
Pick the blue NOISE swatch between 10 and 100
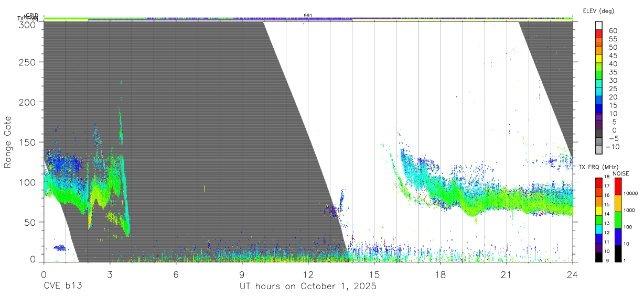point(618,236)
